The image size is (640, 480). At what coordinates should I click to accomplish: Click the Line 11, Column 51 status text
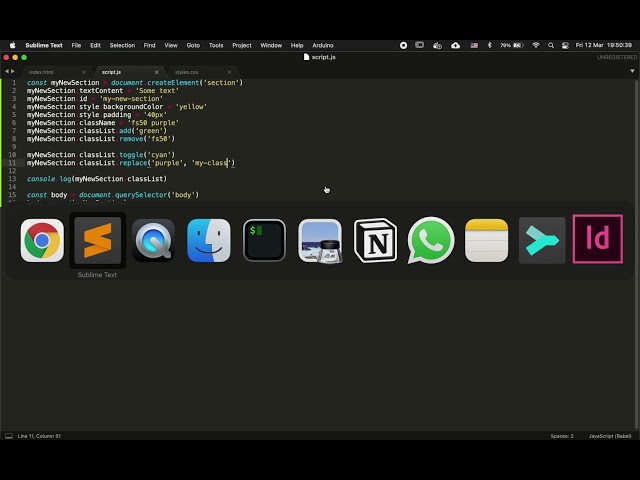[39, 436]
